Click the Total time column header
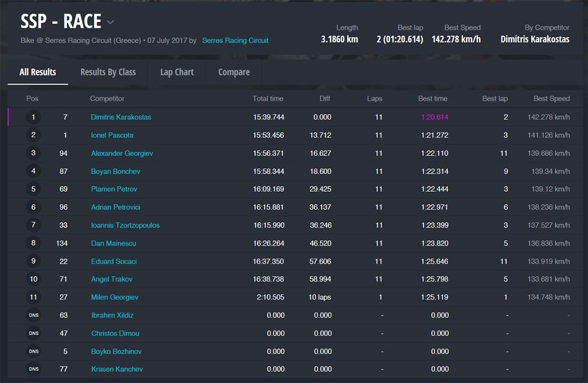588x383 pixels. point(268,98)
